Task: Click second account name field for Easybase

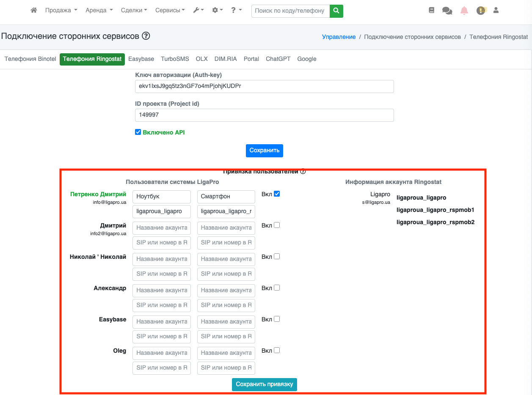Action: (226, 322)
